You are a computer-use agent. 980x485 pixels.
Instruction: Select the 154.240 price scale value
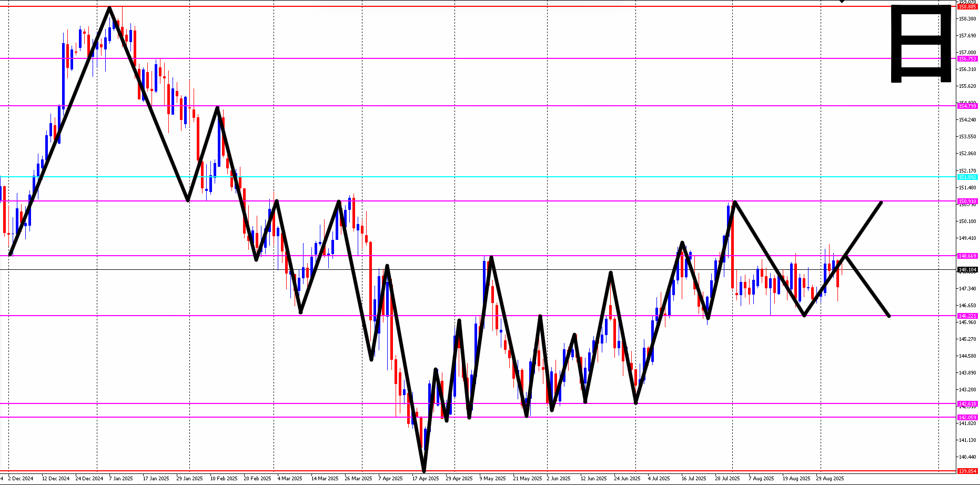[x=968, y=120]
